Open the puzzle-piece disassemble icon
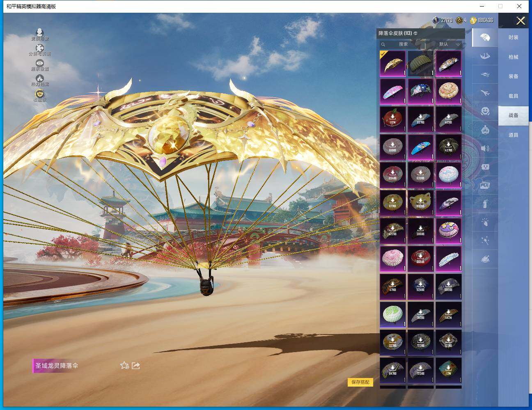 [x=39, y=48]
